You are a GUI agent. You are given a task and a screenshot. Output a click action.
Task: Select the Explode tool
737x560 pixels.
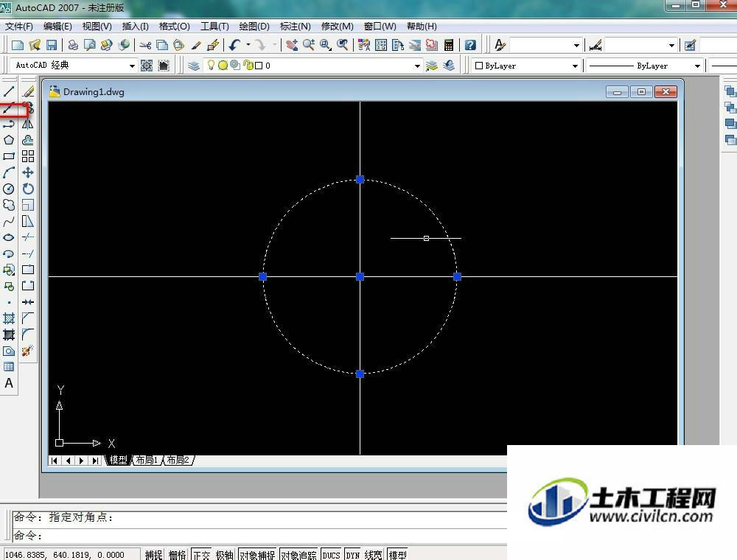[28, 351]
